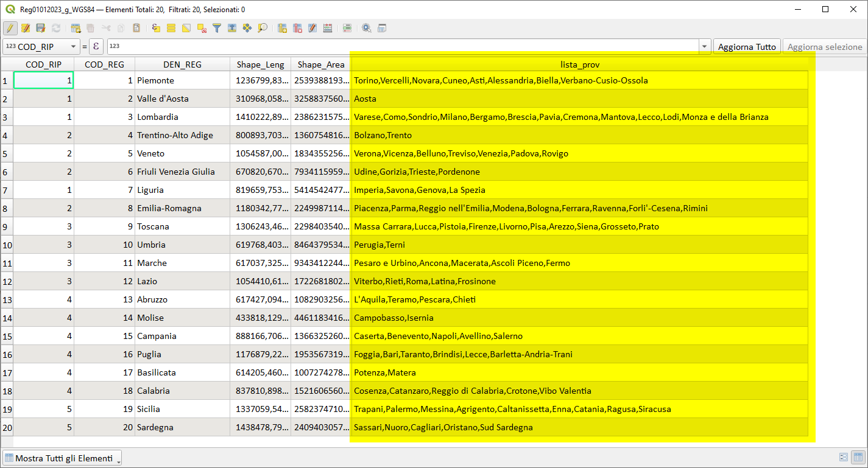
Task: Open the COD_RIP field dropdown
Action: pyautogui.click(x=41, y=47)
